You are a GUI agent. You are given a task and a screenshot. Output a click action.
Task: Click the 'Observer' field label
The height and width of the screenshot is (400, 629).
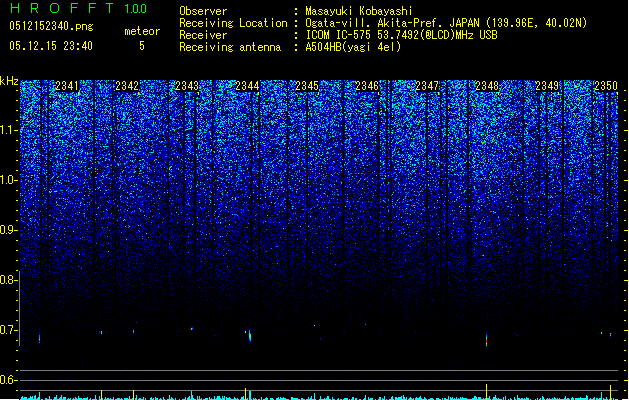203,11
